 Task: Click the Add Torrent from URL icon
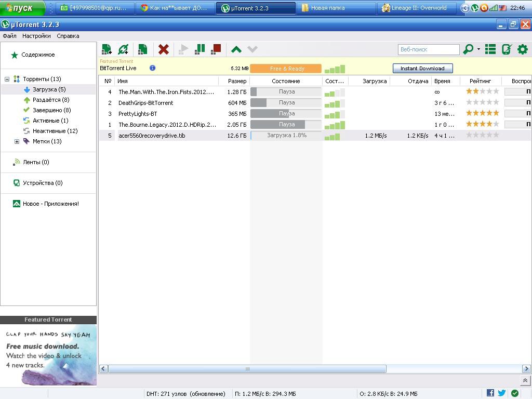pyautogui.click(x=123, y=49)
